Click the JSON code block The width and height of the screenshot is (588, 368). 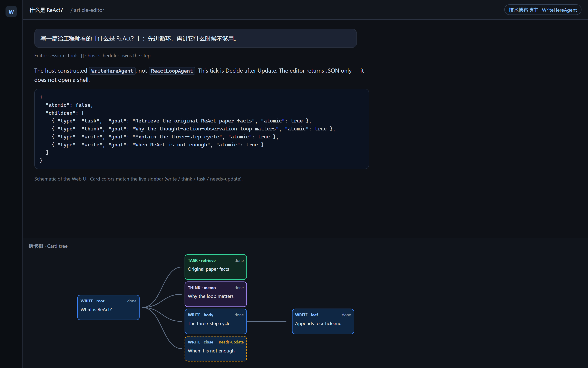click(202, 129)
